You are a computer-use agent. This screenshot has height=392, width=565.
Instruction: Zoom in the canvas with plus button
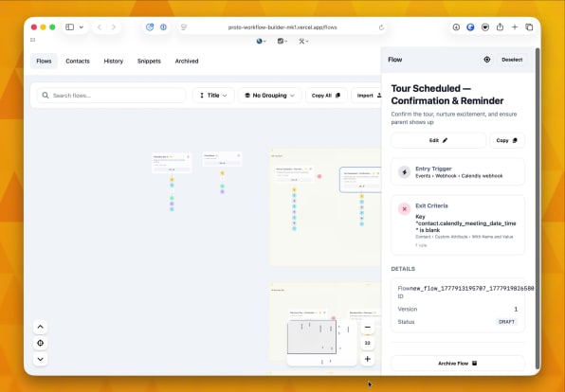pos(368,359)
